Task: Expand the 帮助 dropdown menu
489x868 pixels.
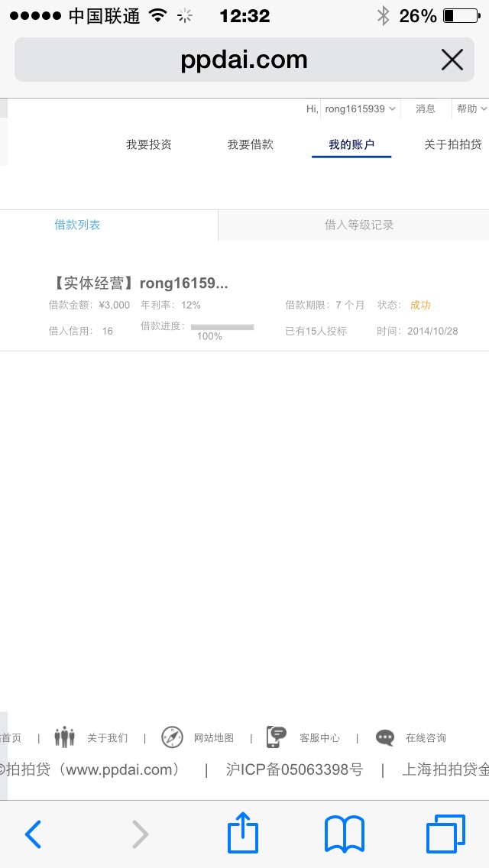Action: (x=471, y=109)
